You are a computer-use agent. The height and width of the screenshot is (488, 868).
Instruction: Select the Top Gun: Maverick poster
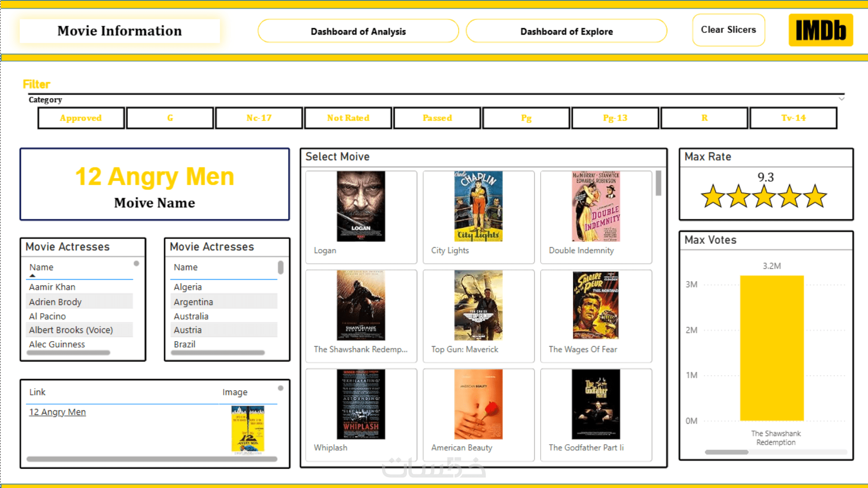click(x=478, y=305)
